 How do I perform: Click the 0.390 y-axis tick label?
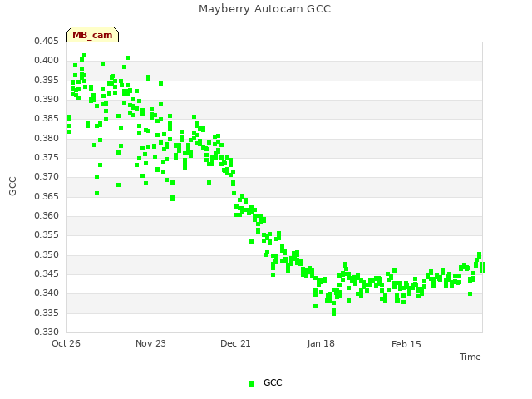click(47, 100)
